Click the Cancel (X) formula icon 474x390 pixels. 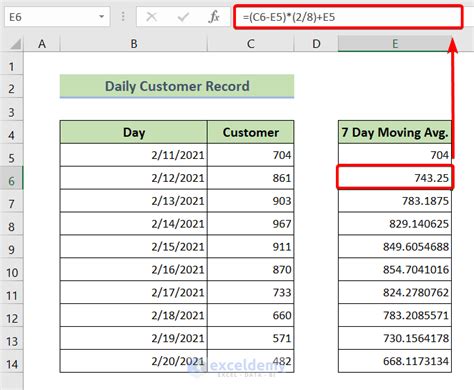(x=152, y=17)
